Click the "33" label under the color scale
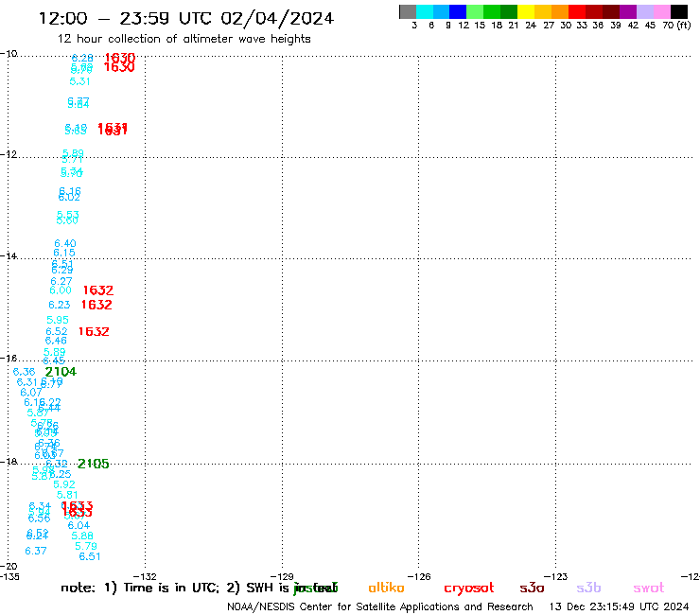Viewport: 700px width, 615px height. coord(581,26)
